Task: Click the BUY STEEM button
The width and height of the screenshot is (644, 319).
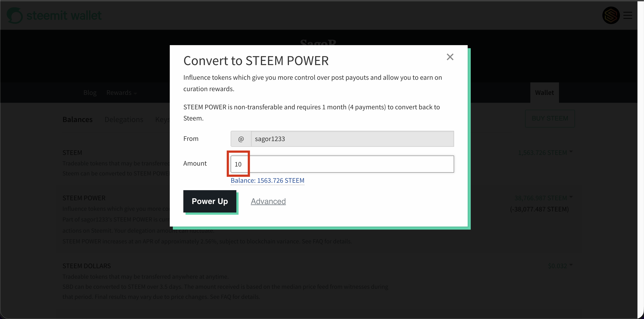Action: (550, 119)
